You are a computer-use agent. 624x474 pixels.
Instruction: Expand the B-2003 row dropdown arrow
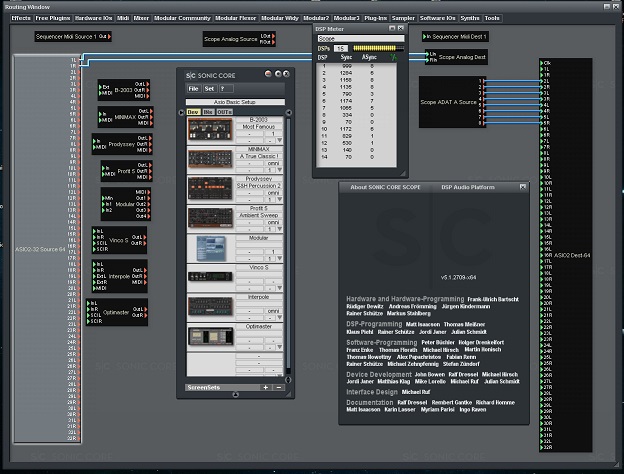279,140
